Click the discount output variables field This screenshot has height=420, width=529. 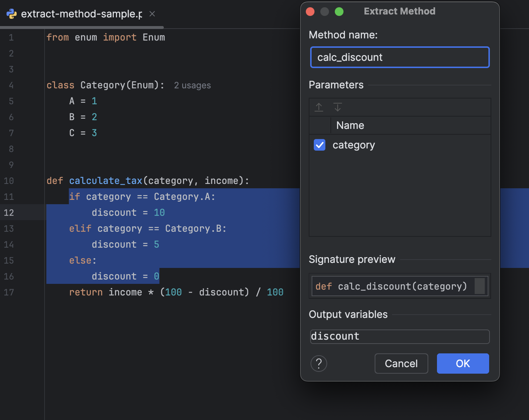(400, 336)
